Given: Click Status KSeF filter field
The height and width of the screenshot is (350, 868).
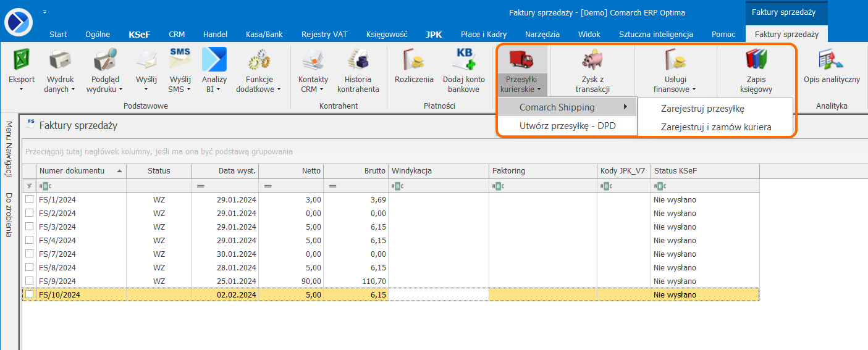Looking at the screenshot, I should (x=705, y=186).
